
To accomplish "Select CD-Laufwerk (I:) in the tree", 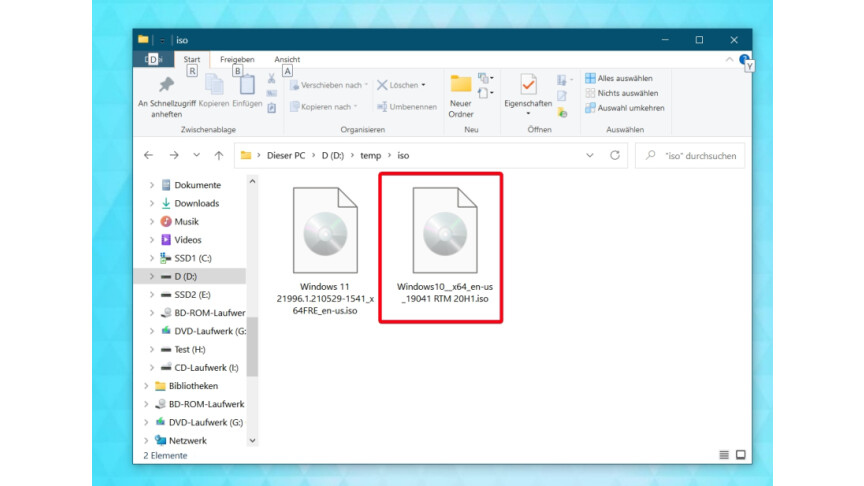I will (x=206, y=368).
